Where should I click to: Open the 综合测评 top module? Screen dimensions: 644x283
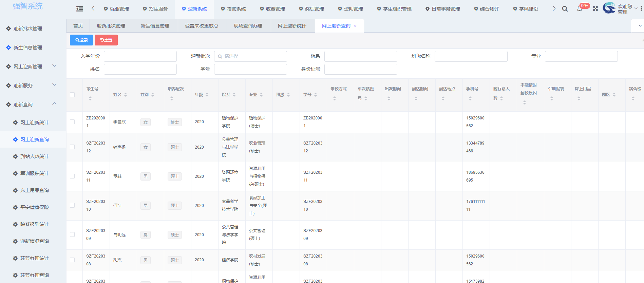click(x=487, y=9)
